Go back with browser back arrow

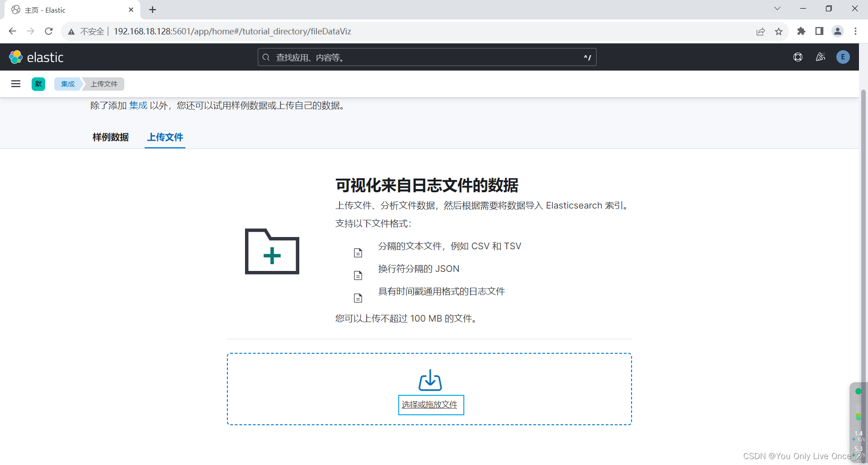(13, 31)
